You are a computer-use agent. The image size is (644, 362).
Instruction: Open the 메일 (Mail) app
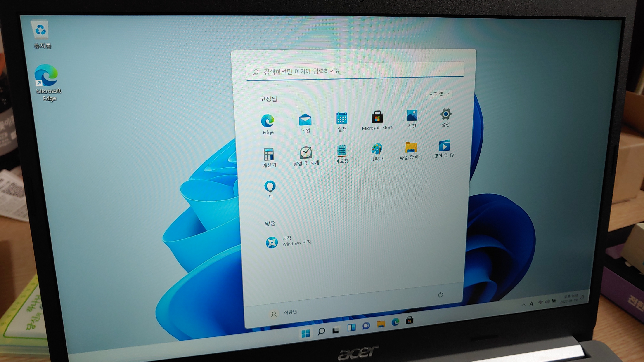coord(305,123)
